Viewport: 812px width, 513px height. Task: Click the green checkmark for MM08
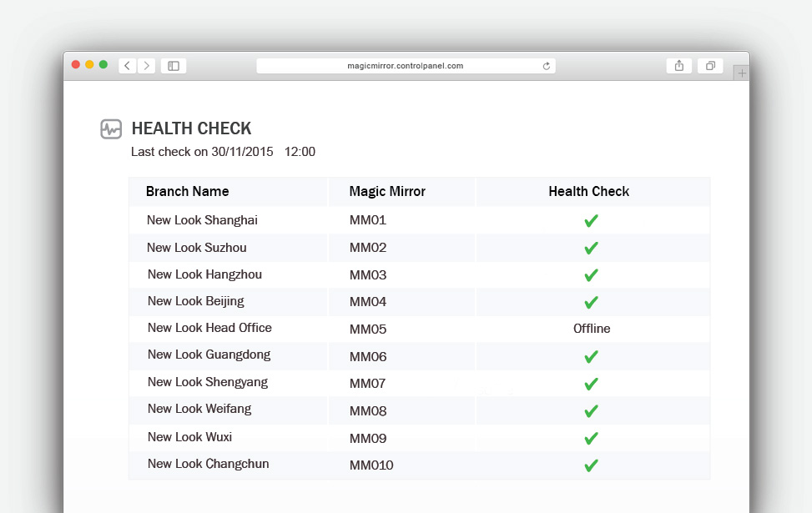tap(592, 411)
